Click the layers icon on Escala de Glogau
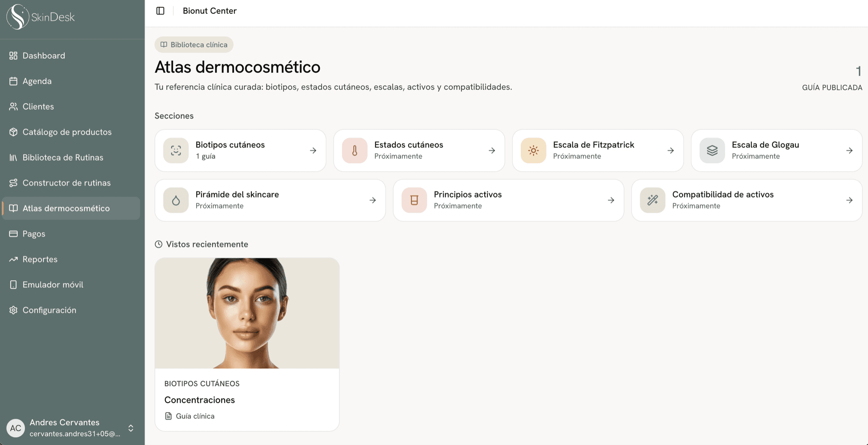 (712, 151)
